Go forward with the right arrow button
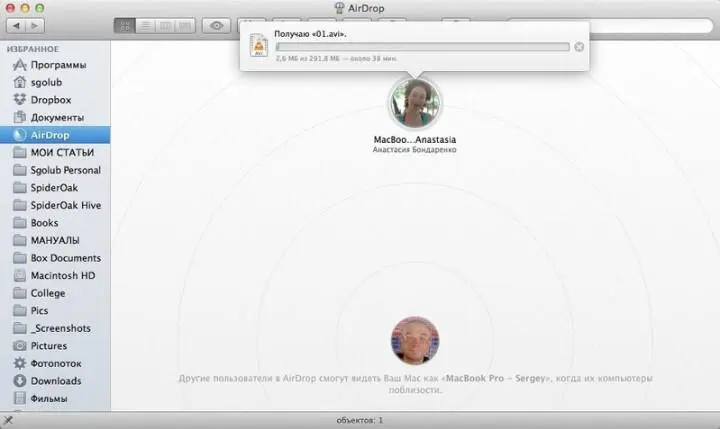720x429 pixels. tap(35, 26)
